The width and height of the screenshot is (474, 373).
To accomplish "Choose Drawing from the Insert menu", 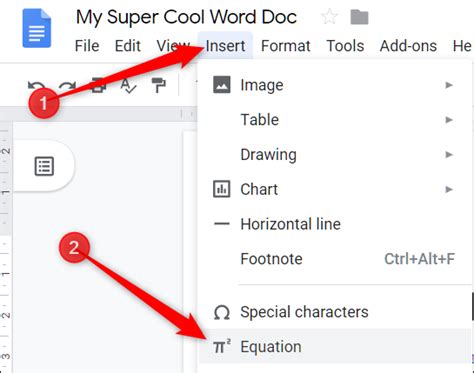I will click(335, 154).
